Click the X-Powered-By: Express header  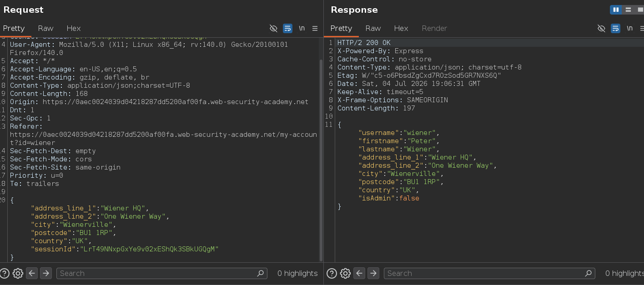point(380,51)
